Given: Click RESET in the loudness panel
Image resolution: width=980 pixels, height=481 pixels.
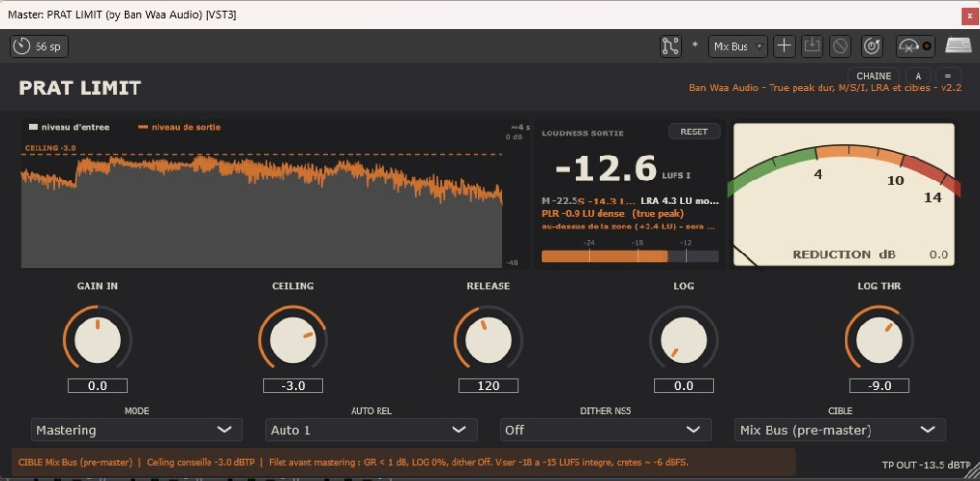Looking at the screenshot, I should point(694,132).
